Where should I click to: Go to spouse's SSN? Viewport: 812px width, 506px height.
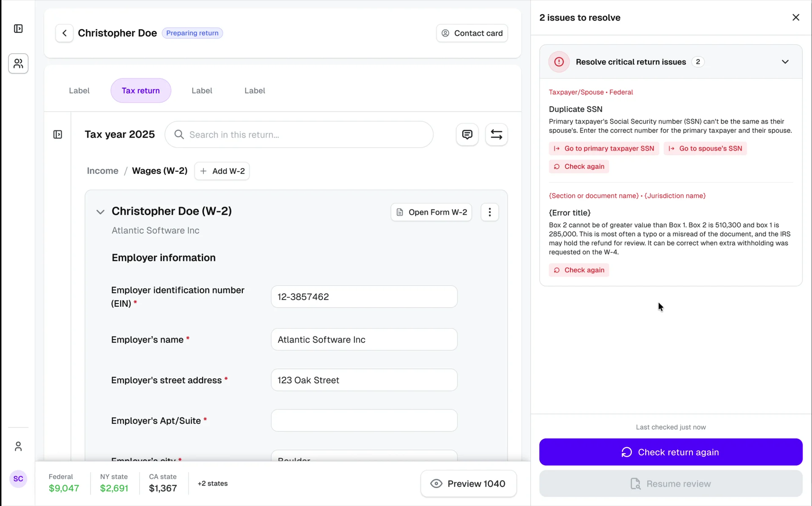coord(705,148)
